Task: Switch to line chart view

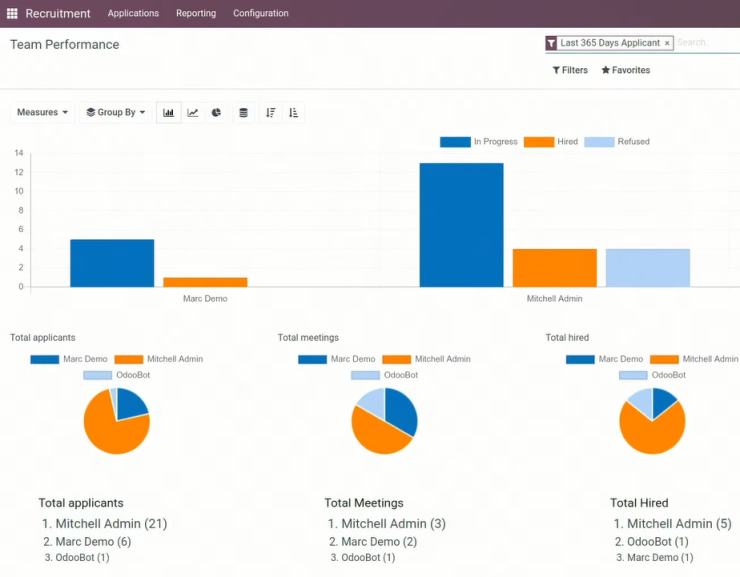Action: (193, 112)
